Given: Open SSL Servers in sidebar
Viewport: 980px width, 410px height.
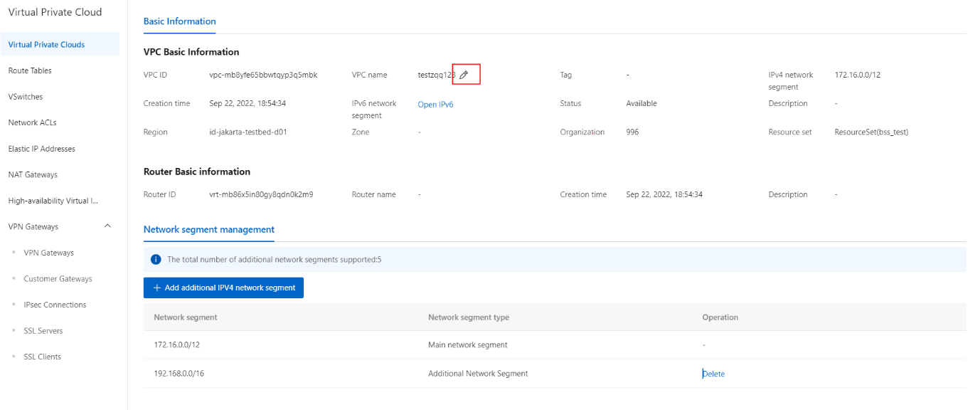Looking at the screenshot, I should (x=43, y=331).
